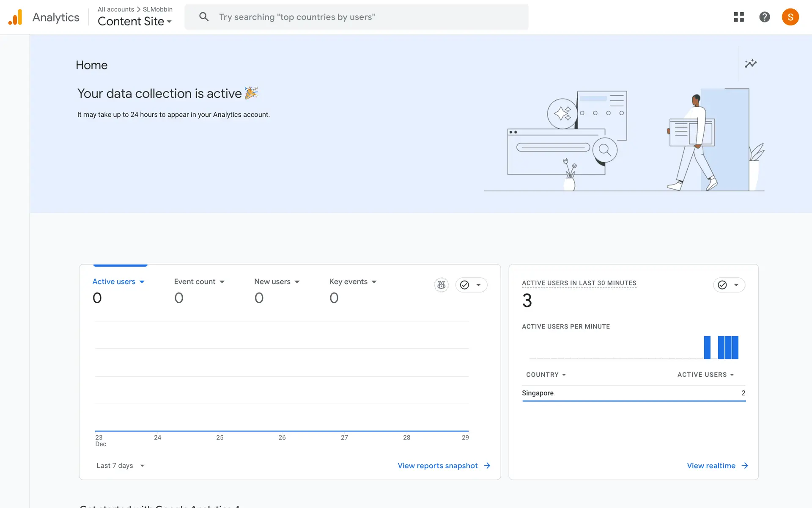Toggle the checkmark status in realtime card

coord(722,285)
